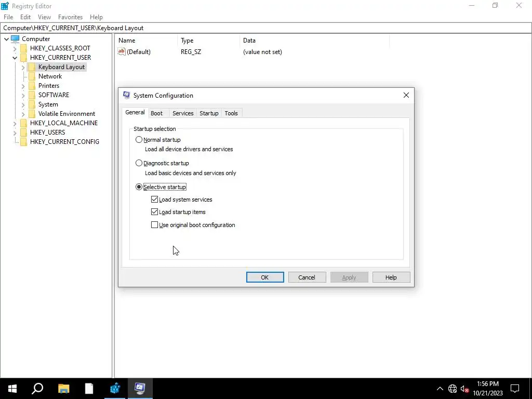Click the Type column header
The width and height of the screenshot is (532, 399).
(x=208, y=41)
